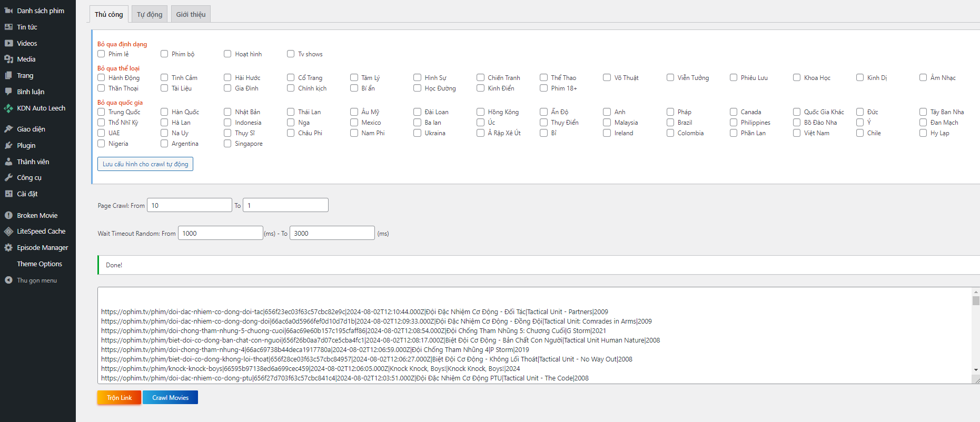The image size is (980, 422).
Task: Check the Trung Quốc country checkbox
Action: click(101, 112)
